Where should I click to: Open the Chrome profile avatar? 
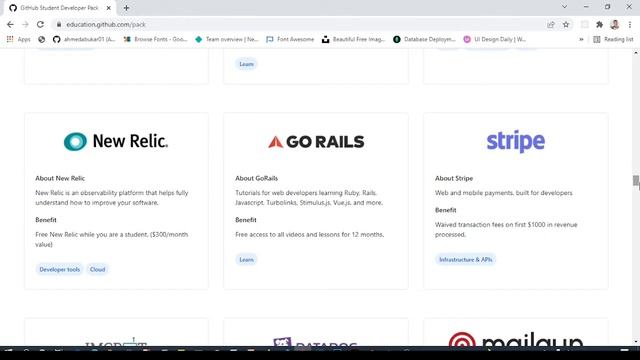point(615,24)
